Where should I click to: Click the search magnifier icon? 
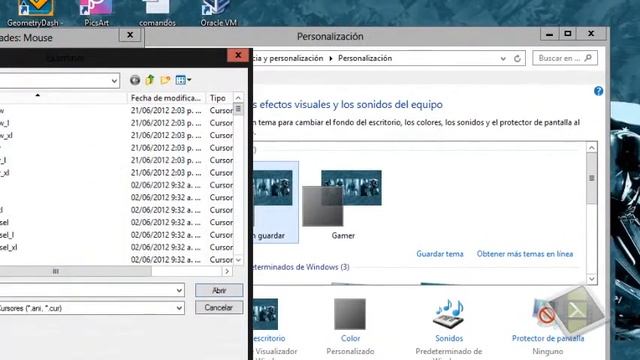(588, 58)
